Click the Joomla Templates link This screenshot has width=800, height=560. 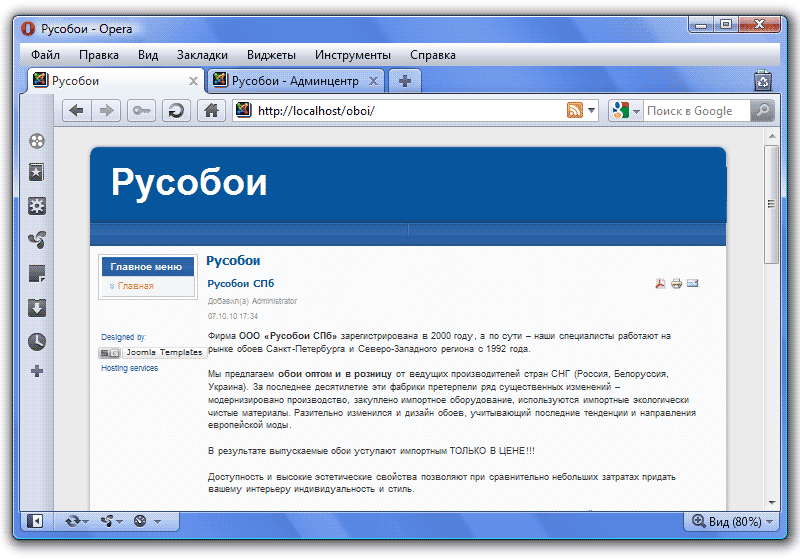(x=162, y=352)
